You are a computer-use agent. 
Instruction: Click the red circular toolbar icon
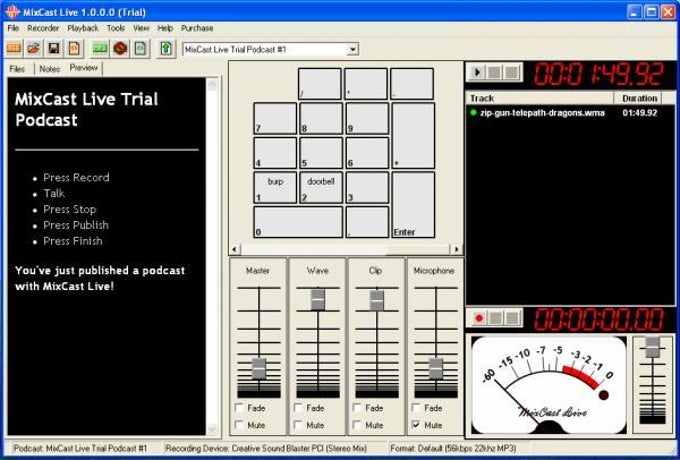pyautogui.click(x=120, y=49)
